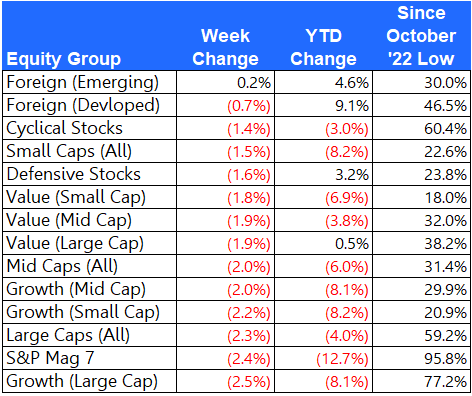The width and height of the screenshot is (472, 396).
Task: Click the Week Change column header
Action: [x=225, y=47]
